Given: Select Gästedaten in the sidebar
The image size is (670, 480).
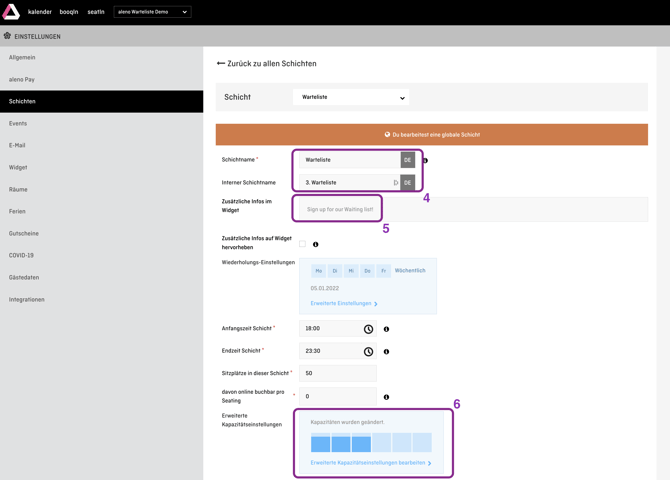Looking at the screenshot, I should click(101, 277).
